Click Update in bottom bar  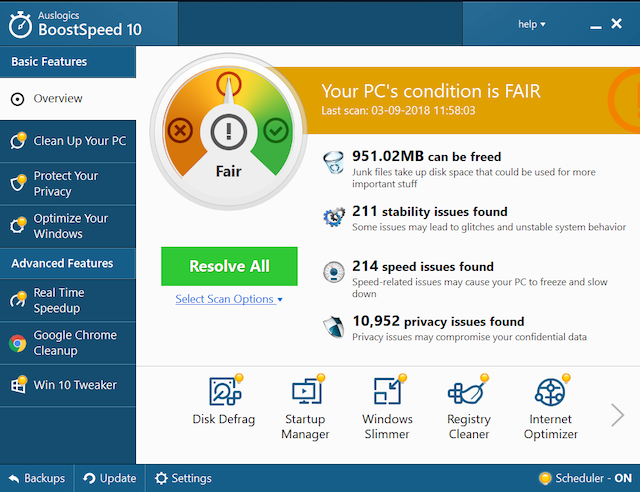click(x=109, y=478)
